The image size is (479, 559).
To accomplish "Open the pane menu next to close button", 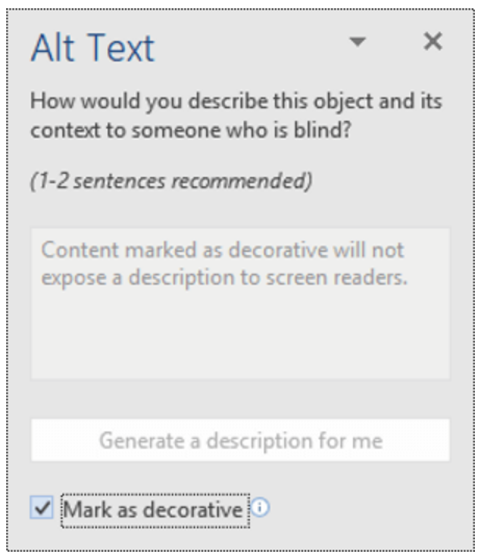I will (357, 42).
